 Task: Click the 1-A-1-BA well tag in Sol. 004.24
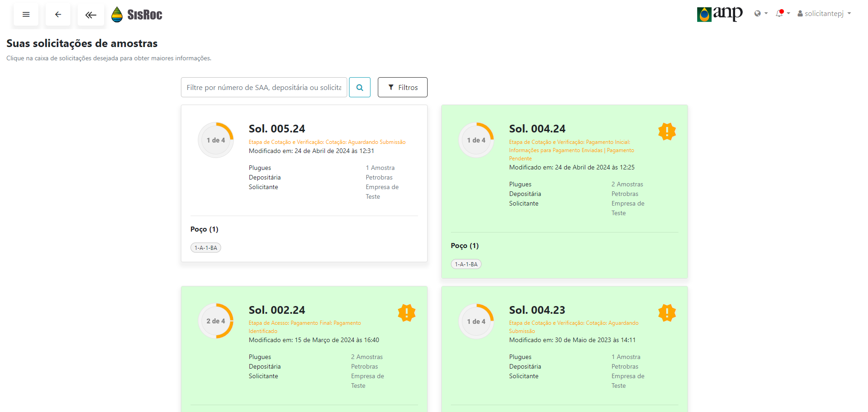(x=466, y=264)
